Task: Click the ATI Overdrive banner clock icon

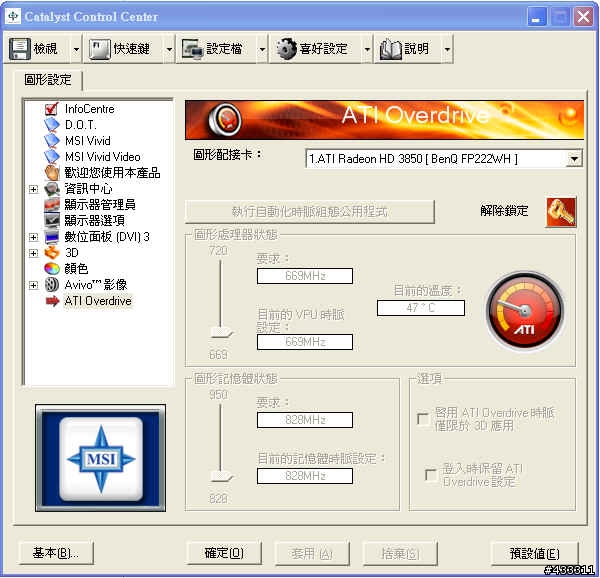Action: tap(225, 120)
